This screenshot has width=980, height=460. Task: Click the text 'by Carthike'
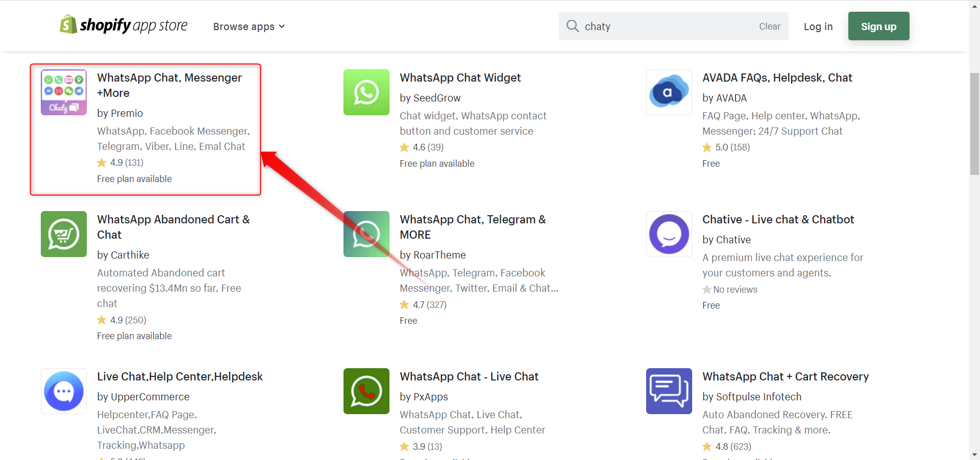point(123,255)
